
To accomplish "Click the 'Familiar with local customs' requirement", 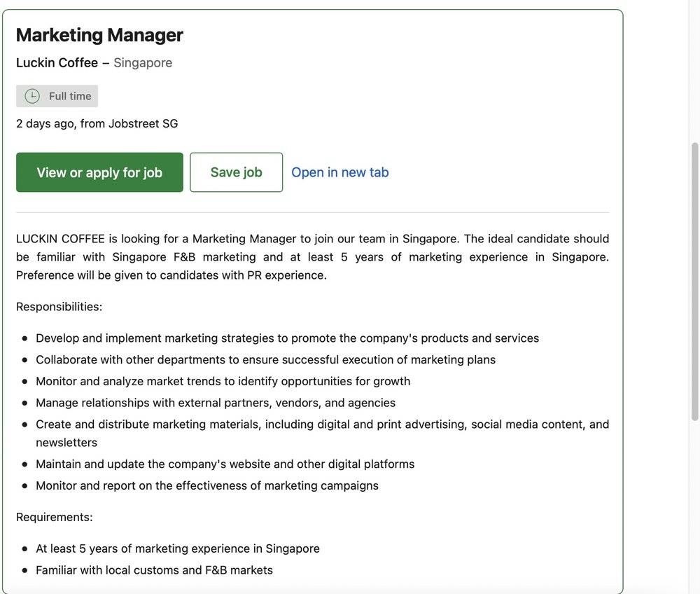I will [x=154, y=570].
